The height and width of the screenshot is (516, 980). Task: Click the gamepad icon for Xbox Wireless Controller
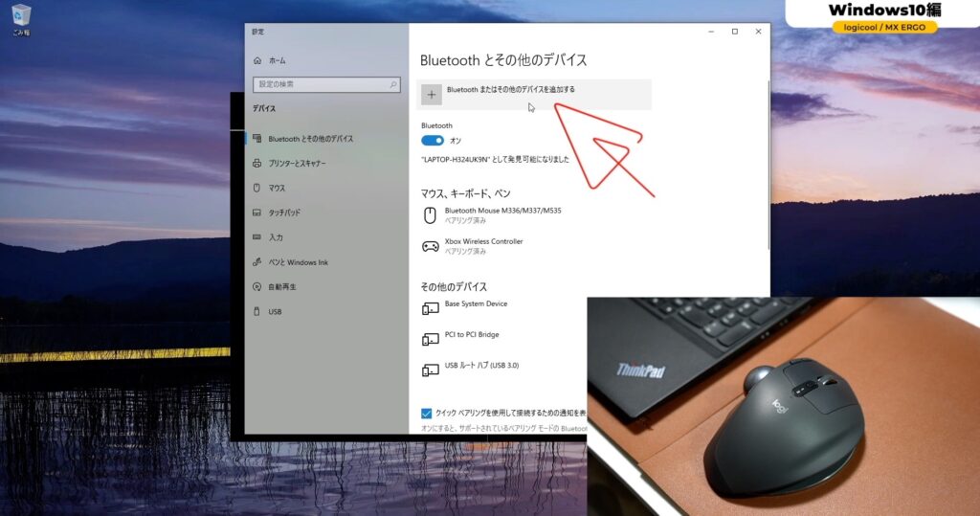430,246
